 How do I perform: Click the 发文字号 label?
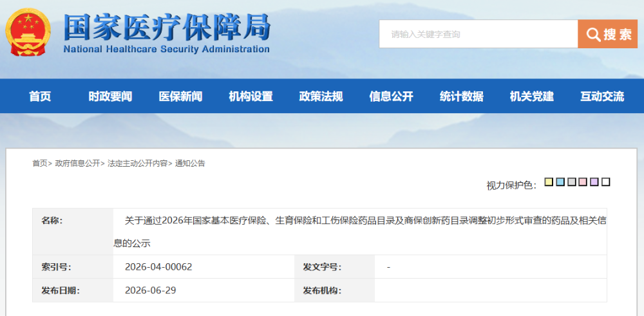[x=322, y=267]
